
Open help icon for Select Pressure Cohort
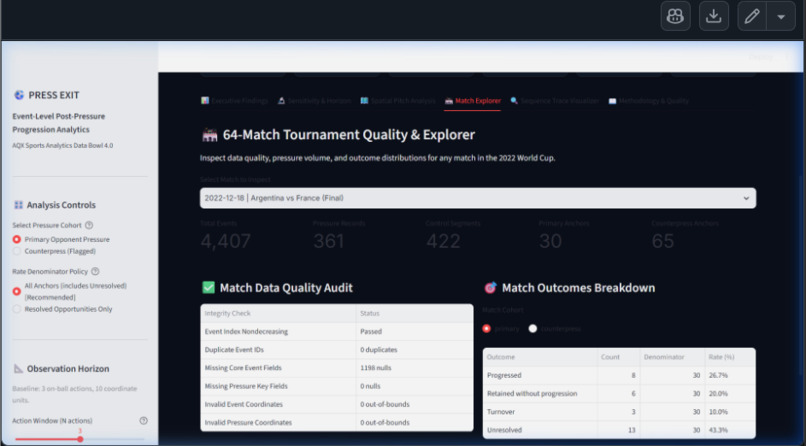point(89,225)
